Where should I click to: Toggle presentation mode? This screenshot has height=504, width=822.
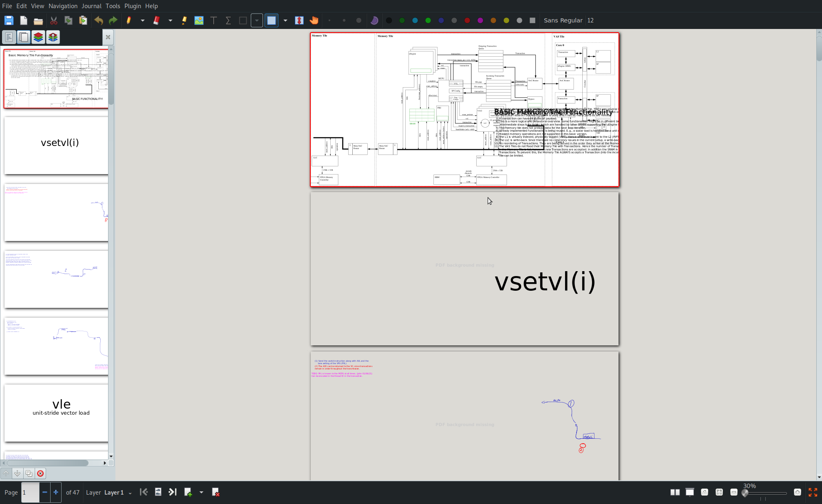coord(689,492)
